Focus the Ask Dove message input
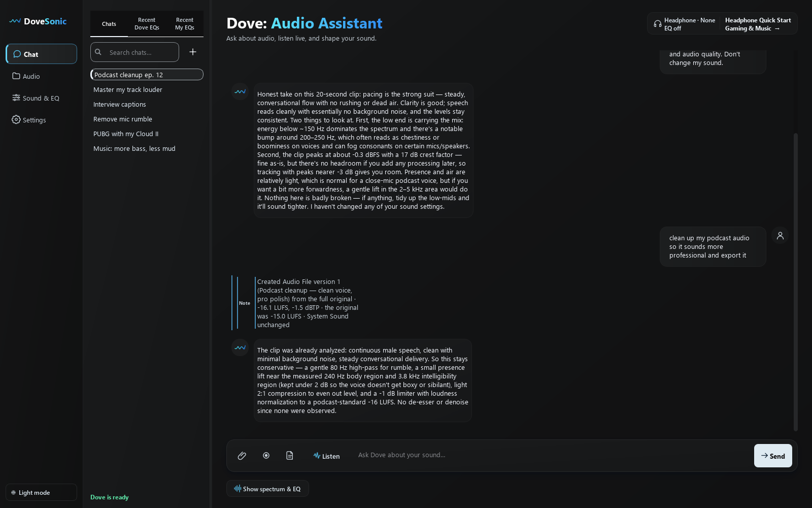Screen dimensions: 812x508 click(552, 455)
